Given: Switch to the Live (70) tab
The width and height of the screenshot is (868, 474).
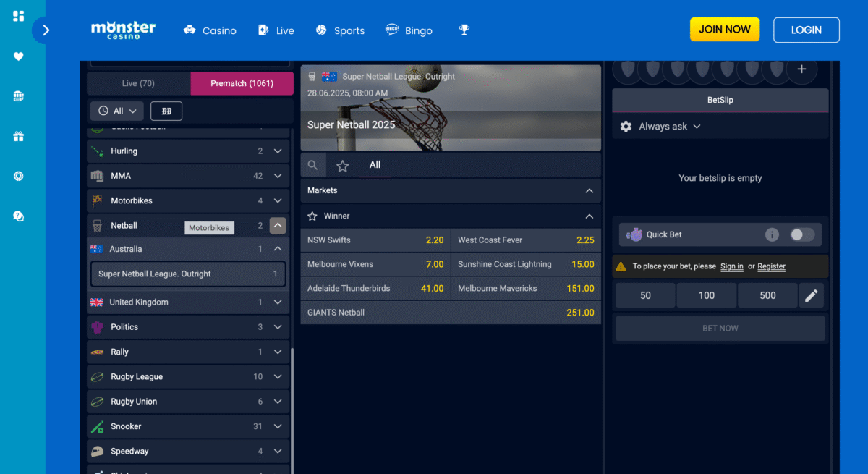Looking at the screenshot, I should point(138,83).
